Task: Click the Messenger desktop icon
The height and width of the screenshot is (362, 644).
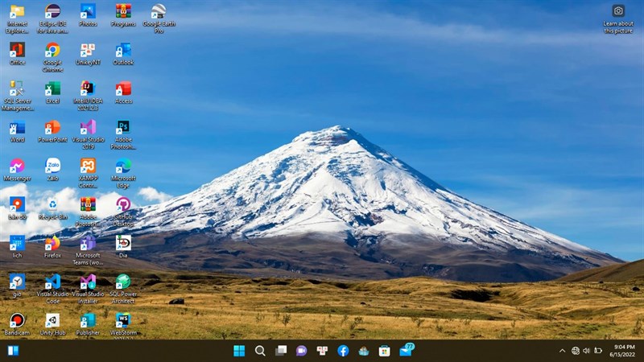Action: point(17,170)
